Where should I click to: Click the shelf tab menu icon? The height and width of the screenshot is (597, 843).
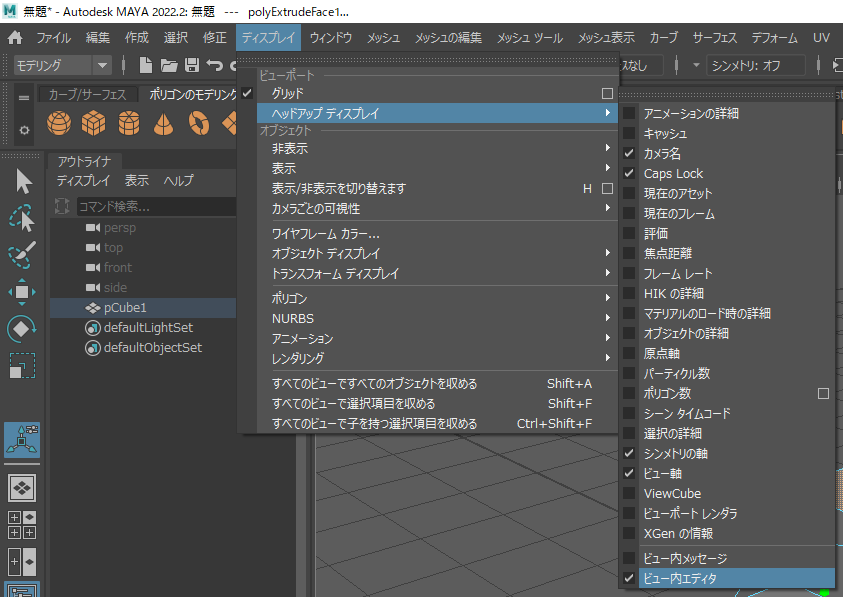coord(24,98)
